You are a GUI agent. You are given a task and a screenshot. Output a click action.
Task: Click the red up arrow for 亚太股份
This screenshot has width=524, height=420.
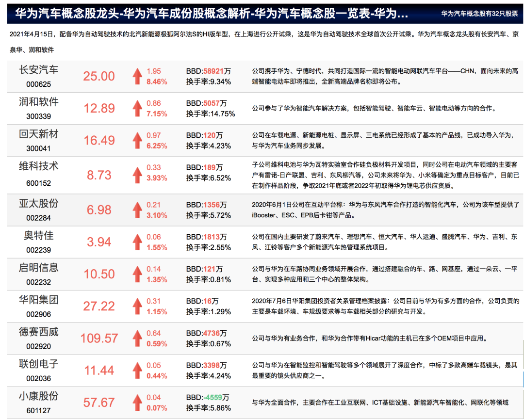point(137,210)
